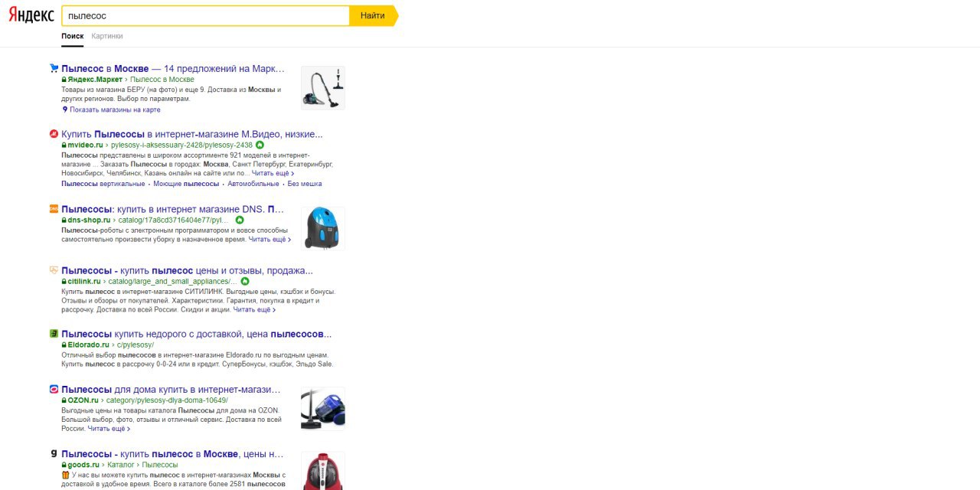Click the Яндекс.Маркет green site link

click(95, 80)
